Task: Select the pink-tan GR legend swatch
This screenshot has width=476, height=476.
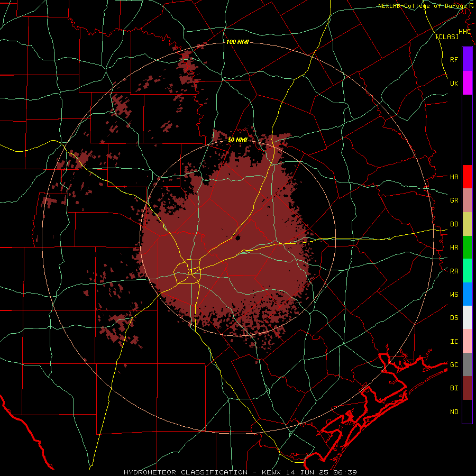Action: 467,200
